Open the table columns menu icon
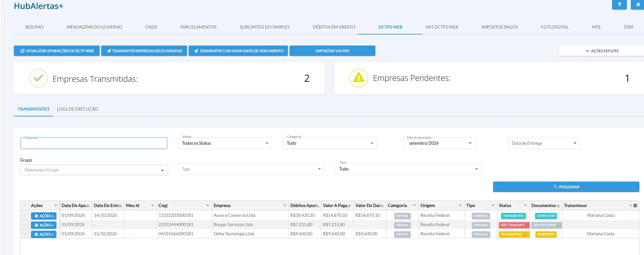The image size is (644, 255). click(635, 206)
